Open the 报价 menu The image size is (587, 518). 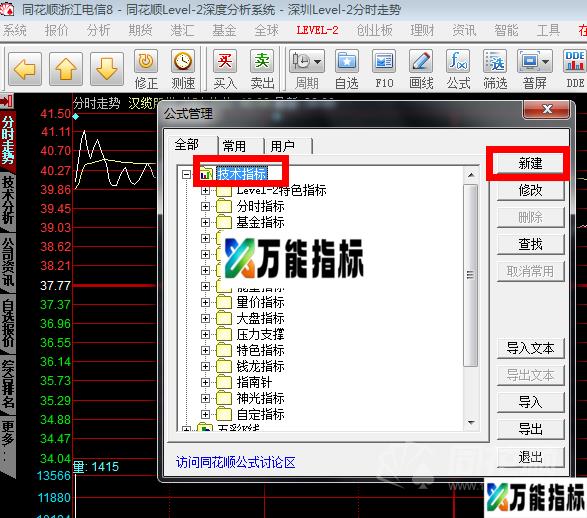tap(57, 30)
